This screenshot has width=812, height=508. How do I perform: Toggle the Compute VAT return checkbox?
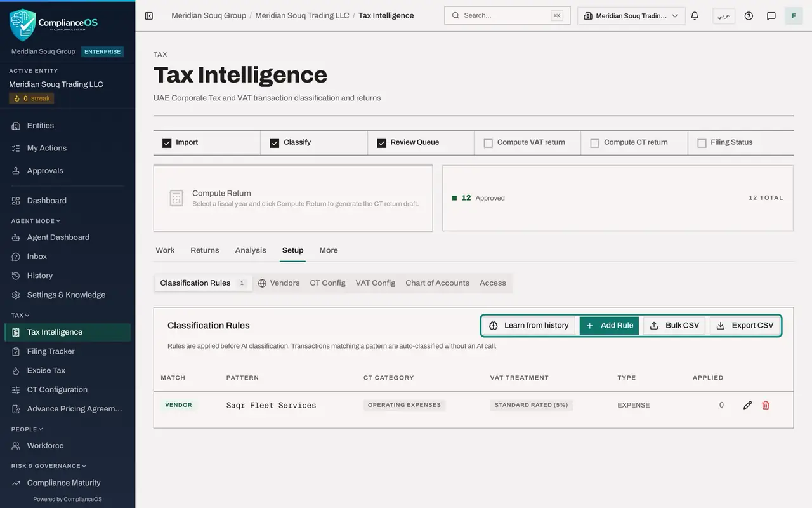coord(488,143)
